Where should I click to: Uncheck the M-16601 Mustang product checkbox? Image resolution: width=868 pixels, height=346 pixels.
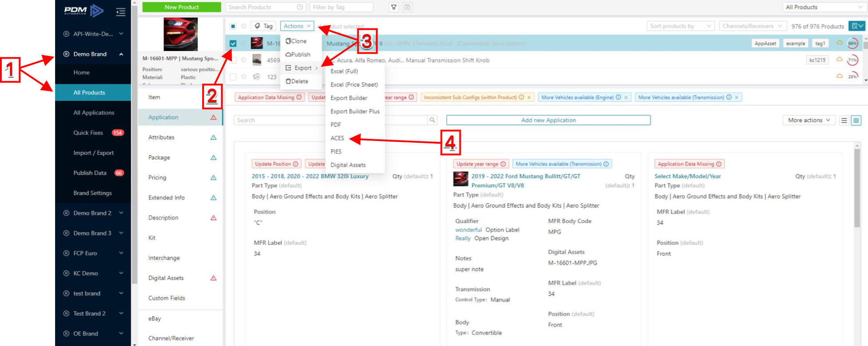233,43
